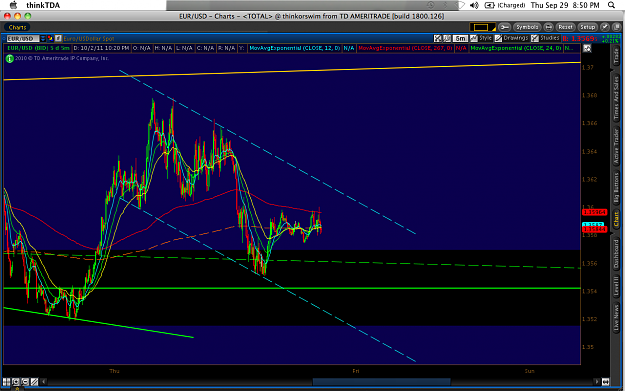Click the yellow rectangle layout selector

(482, 27)
